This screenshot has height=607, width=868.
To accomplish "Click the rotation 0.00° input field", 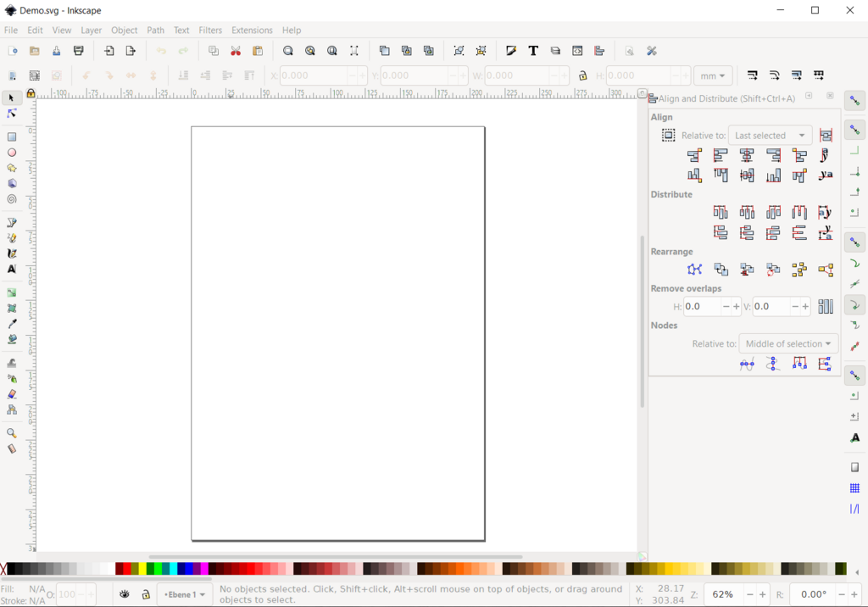I will click(x=811, y=594).
